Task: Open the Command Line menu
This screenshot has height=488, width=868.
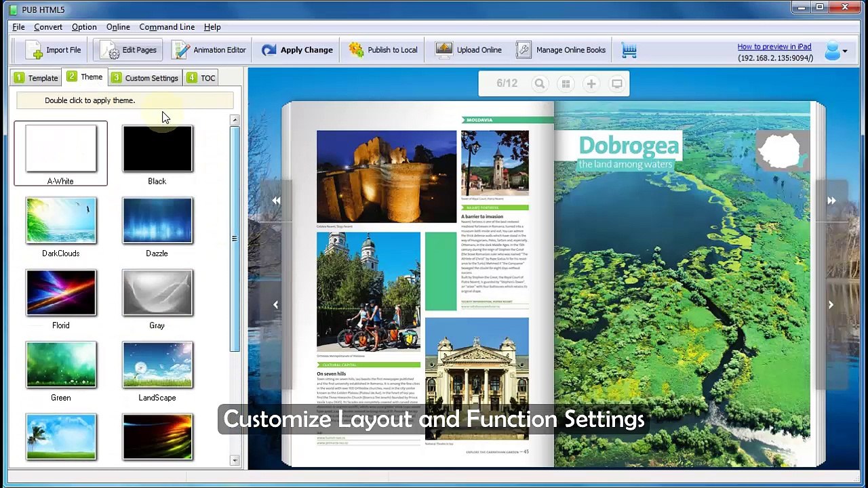Action: coord(167,27)
